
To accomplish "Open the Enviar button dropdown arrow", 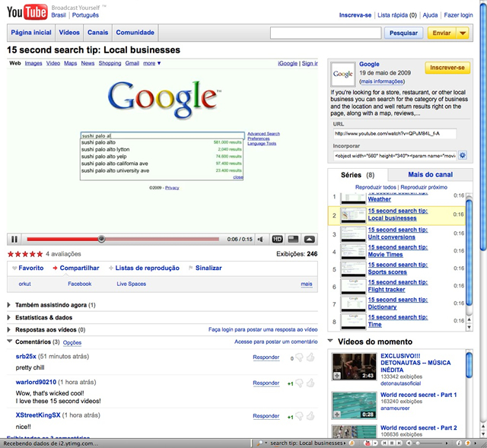I will pyautogui.click(x=463, y=33).
